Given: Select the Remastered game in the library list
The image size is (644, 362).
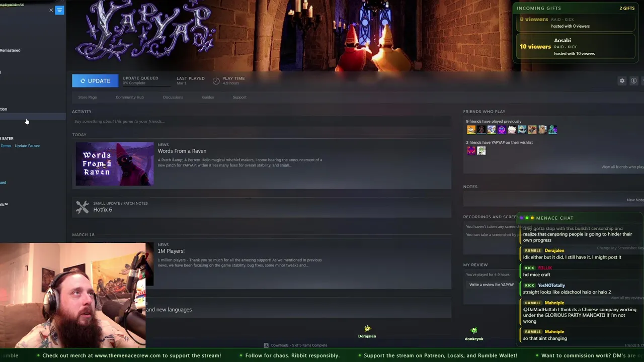Looking at the screenshot, I should (10, 50).
